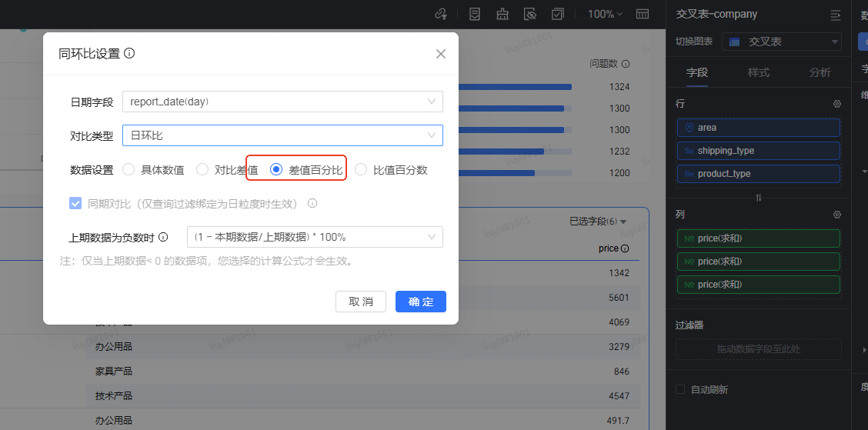Open the 切换图表 交叉表 chart type dropdown
Screen dimensions: 868x430
[x=781, y=42]
